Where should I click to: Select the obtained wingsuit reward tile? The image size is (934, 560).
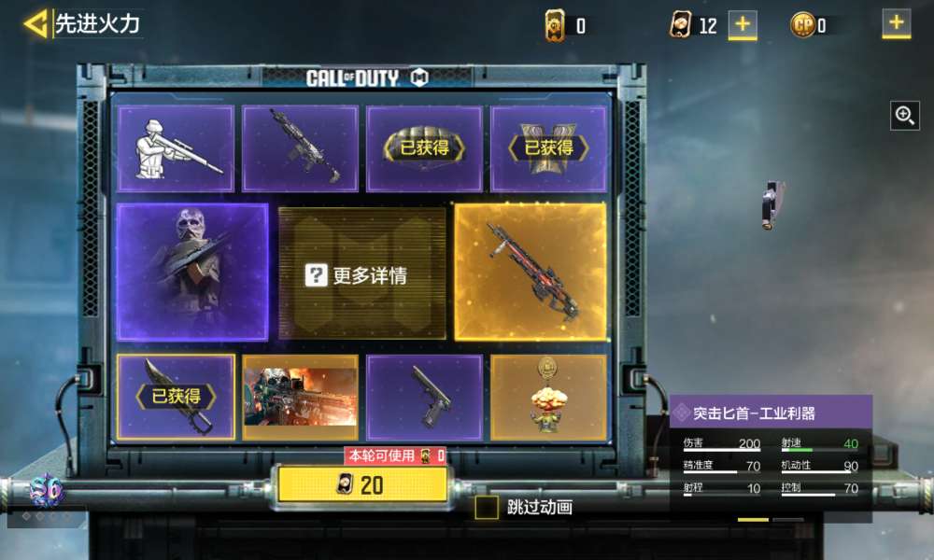click(548, 148)
